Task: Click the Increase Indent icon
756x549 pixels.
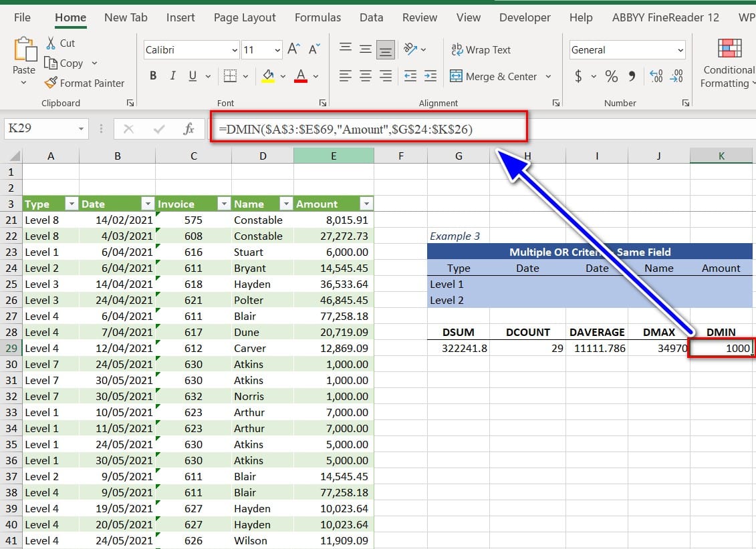Action: coord(431,76)
